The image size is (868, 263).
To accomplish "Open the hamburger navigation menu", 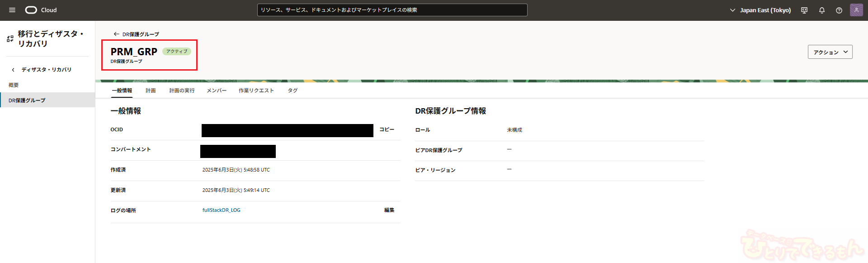I will pos(12,10).
